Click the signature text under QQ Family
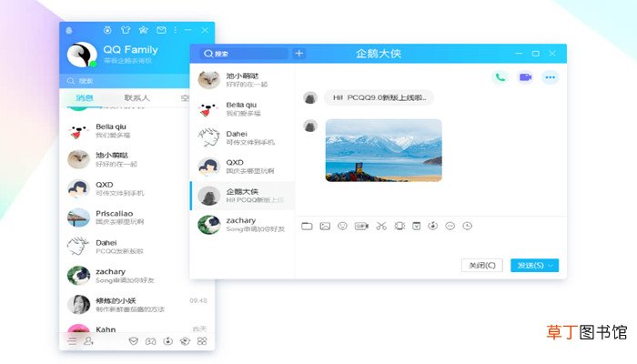 pyautogui.click(x=127, y=61)
